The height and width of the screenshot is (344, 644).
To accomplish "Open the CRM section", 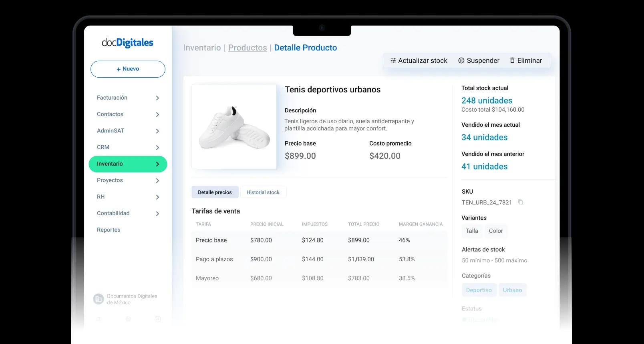I will [103, 147].
